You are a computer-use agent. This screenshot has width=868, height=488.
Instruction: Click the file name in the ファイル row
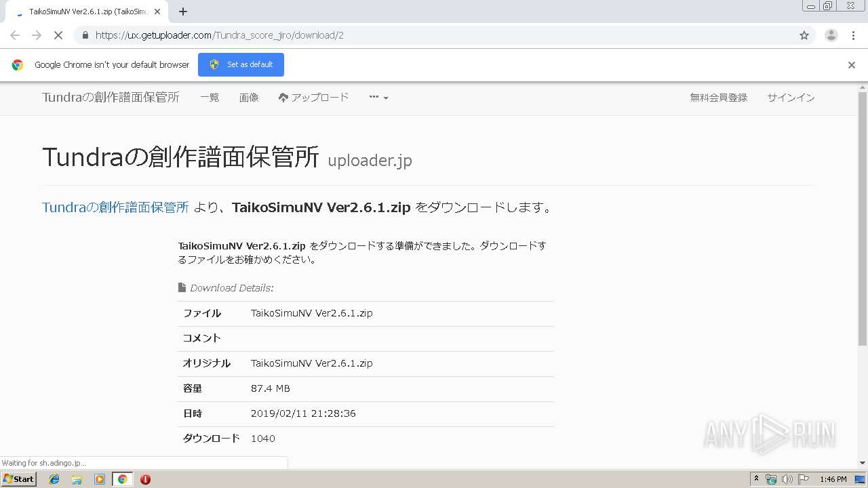click(x=311, y=313)
